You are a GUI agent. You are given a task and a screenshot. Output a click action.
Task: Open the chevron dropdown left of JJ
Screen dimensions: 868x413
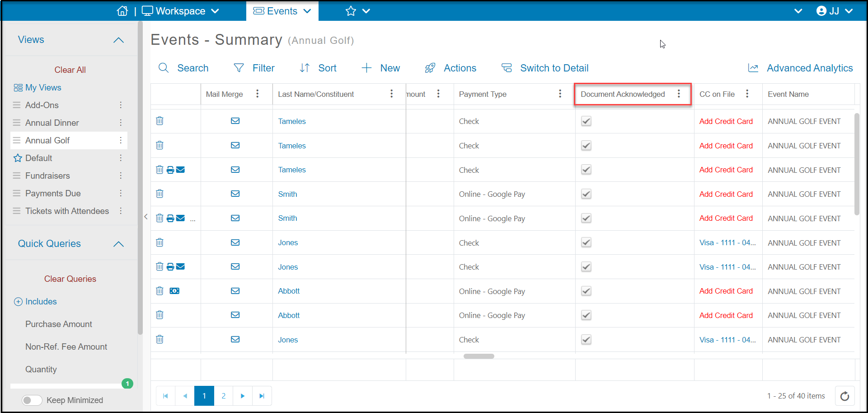(798, 11)
